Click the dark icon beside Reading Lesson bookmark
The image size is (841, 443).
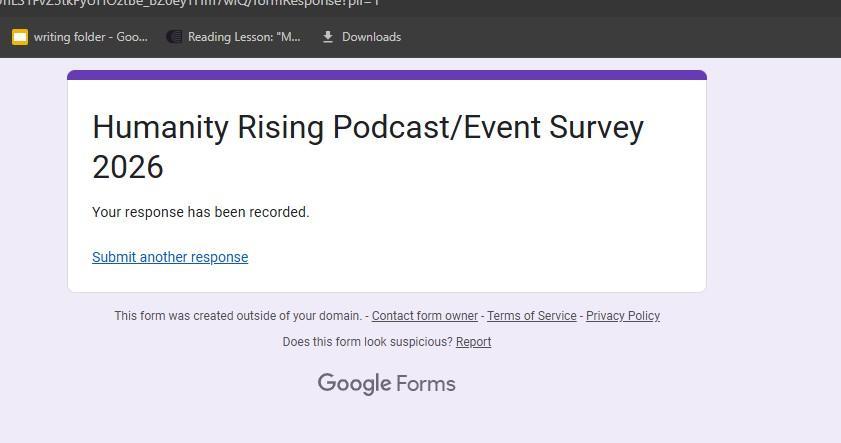pos(174,37)
